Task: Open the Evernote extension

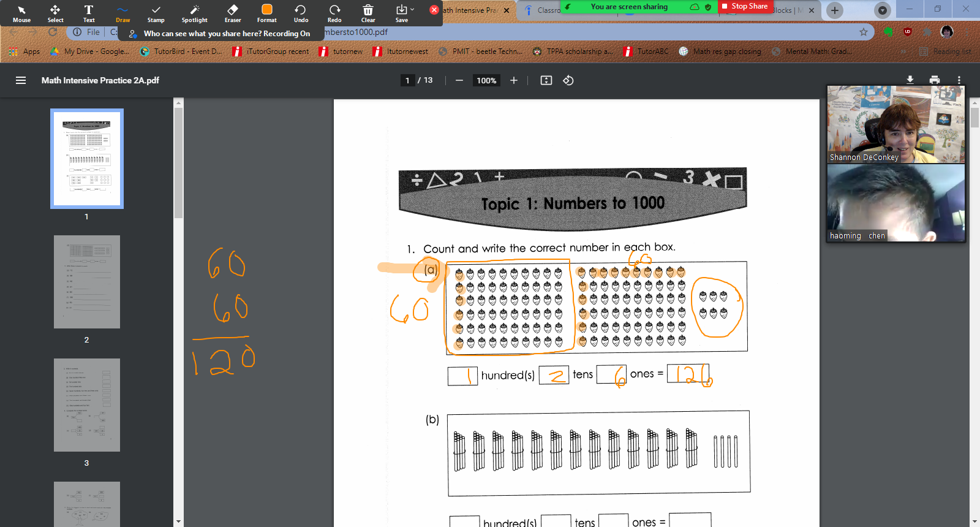Action: (888, 32)
